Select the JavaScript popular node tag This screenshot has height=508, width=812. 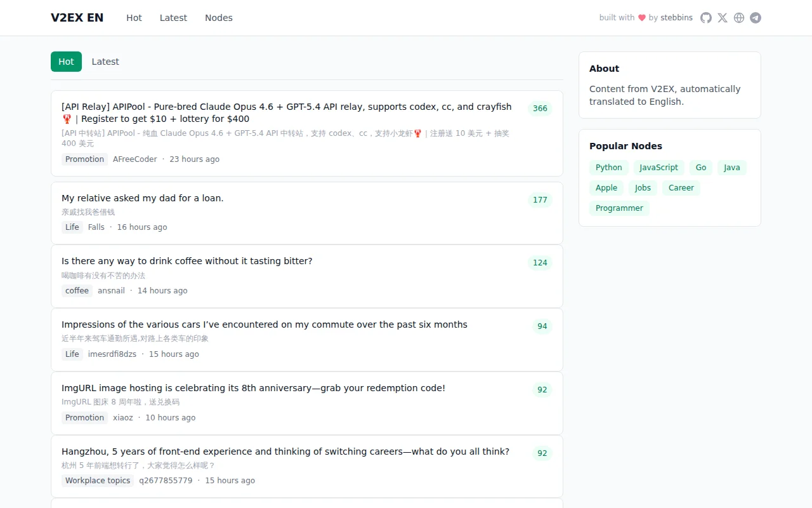click(658, 168)
